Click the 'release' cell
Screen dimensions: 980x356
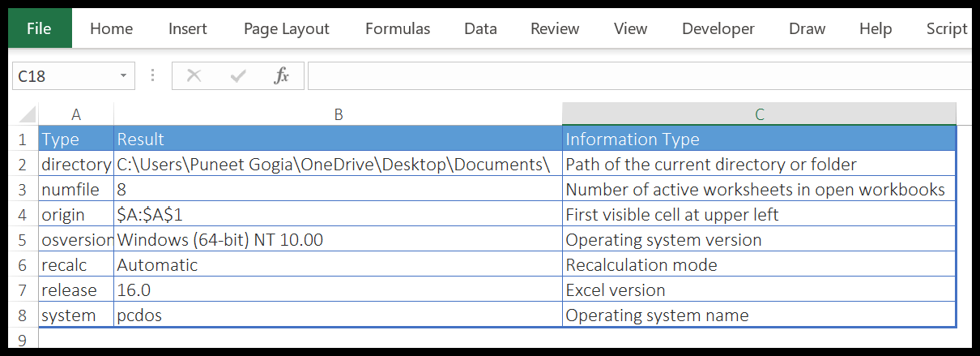(76, 290)
